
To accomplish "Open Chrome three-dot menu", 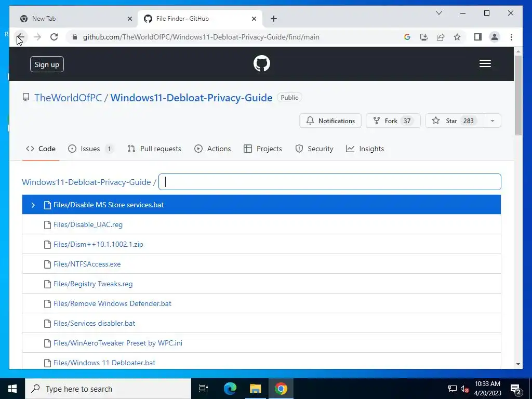I will (x=511, y=37).
